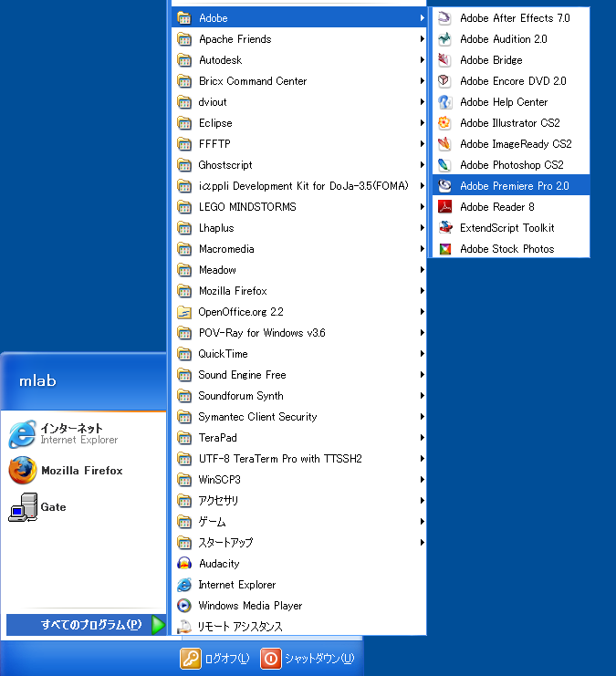
Task: Open POV-Ray for Windows v3.6 folder
Action: click(x=299, y=333)
